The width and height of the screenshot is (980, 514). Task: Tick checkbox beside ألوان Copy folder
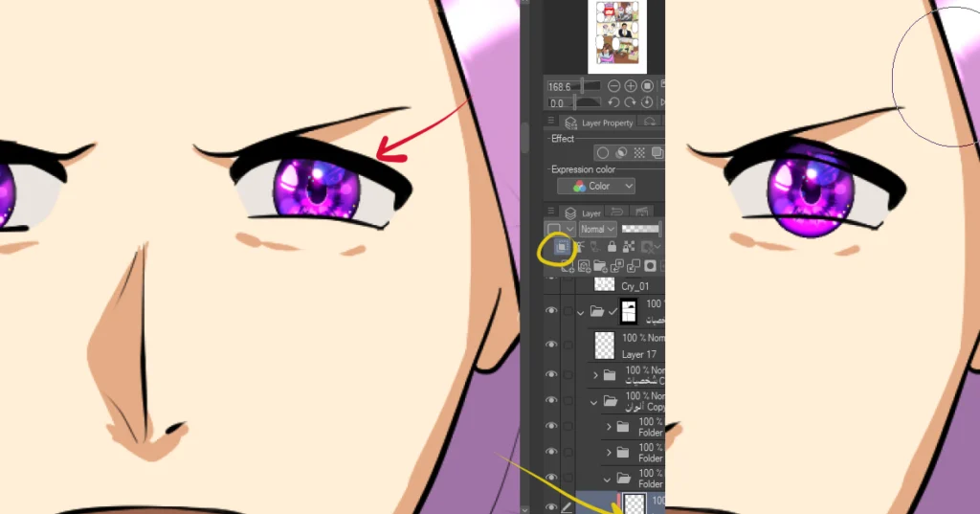[x=568, y=400]
